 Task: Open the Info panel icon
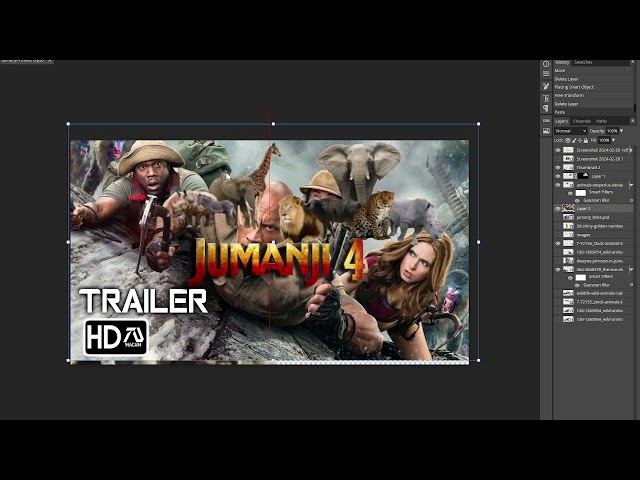[546, 64]
